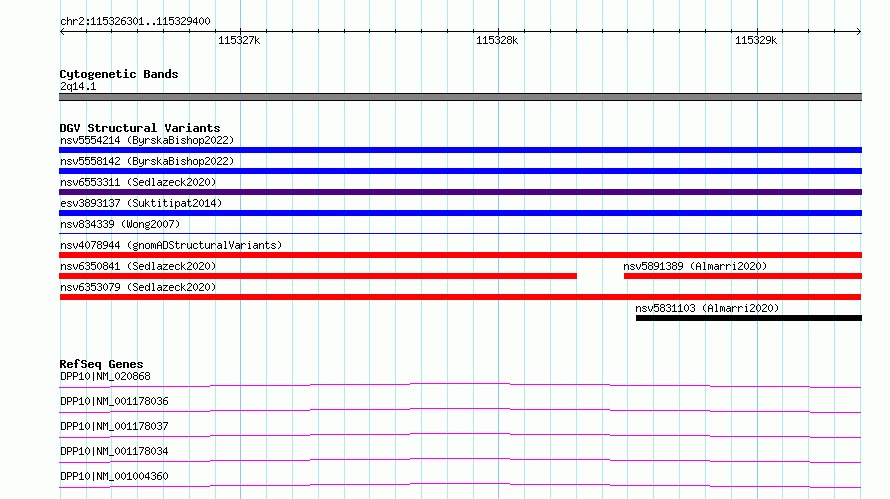Viewport: 890px width, 499px height.
Task: Open transcript DPP10|NM_001178034 label
Action: click(x=114, y=451)
